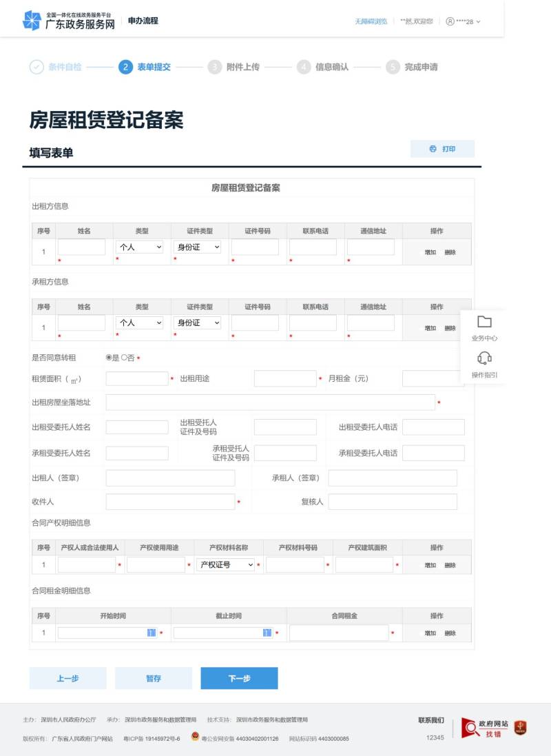Click the 粤ICP备 19145972号-6 footer link
The width and height of the screenshot is (551, 756).
pyautogui.click(x=152, y=739)
